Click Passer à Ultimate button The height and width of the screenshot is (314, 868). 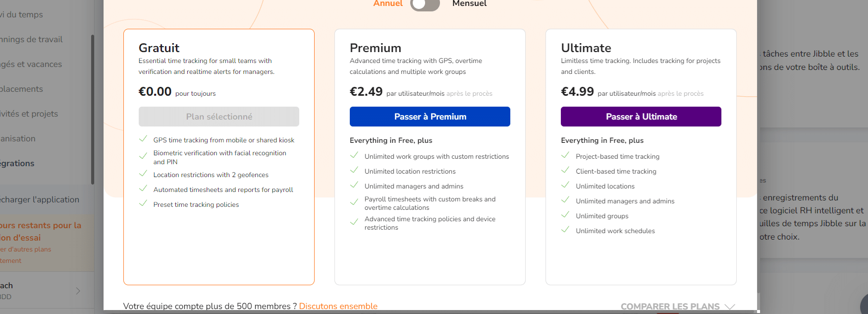point(641,117)
